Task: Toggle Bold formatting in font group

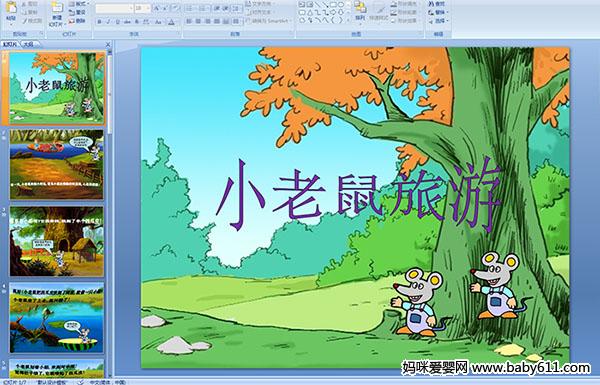Action: point(99,22)
